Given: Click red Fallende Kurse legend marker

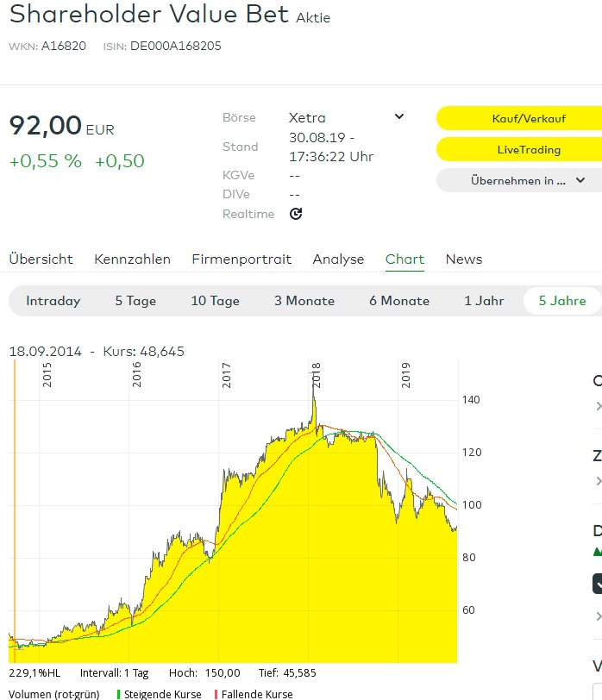Looking at the screenshot, I should tap(216, 694).
